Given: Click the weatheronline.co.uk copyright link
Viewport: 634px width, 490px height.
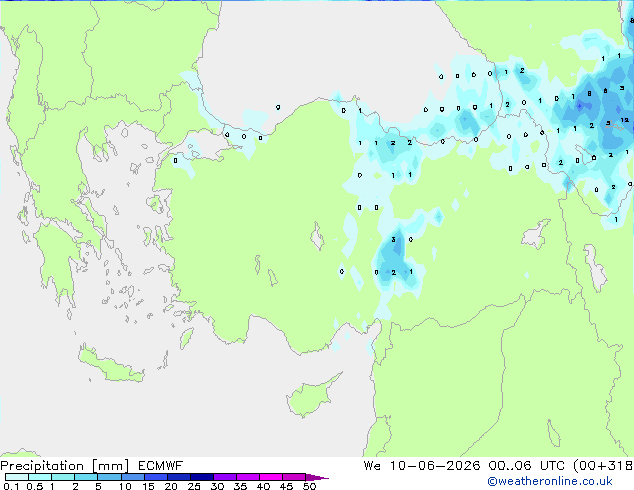Looking at the screenshot, I should click(549, 481).
